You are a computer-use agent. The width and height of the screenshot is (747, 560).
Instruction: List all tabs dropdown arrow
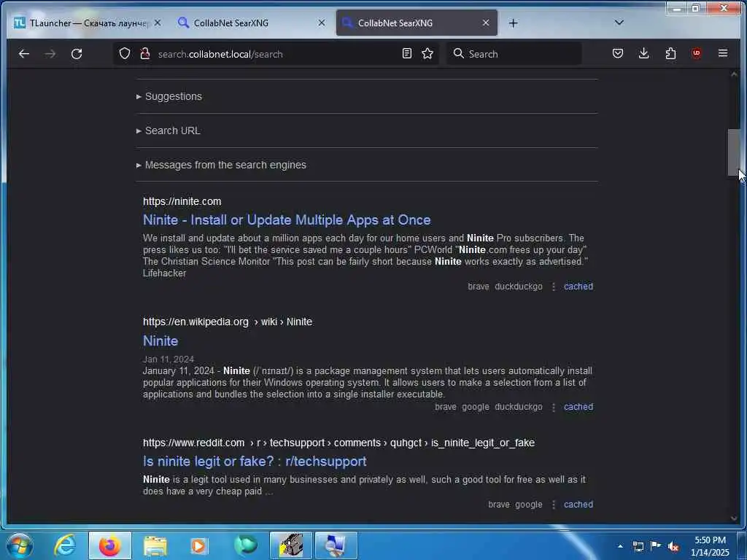[x=619, y=23]
